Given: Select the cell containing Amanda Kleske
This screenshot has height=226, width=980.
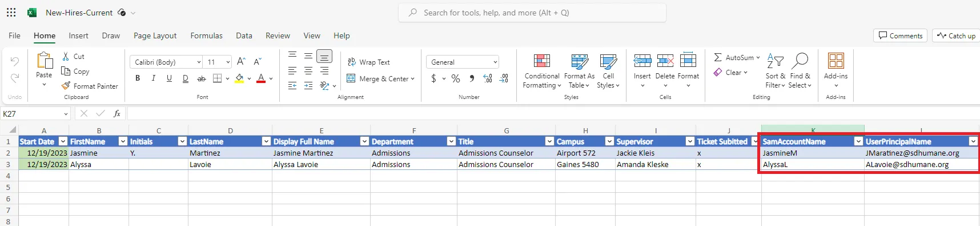Looking at the screenshot, I should coord(656,164).
